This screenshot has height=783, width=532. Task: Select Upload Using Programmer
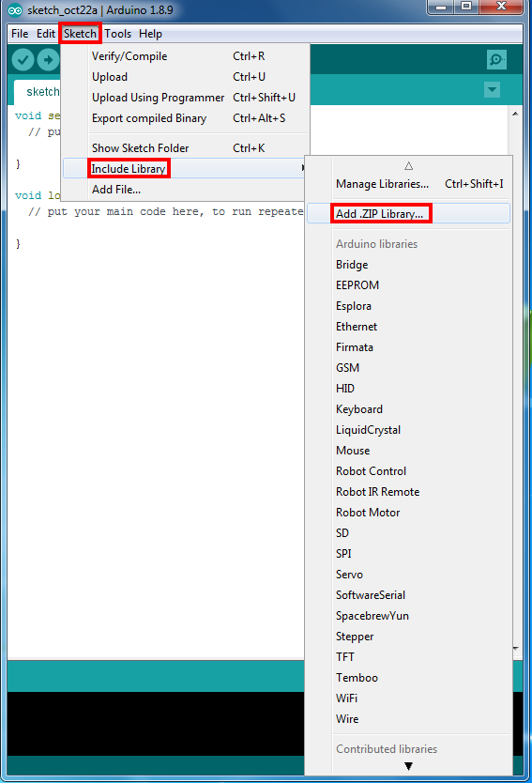coord(186,98)
